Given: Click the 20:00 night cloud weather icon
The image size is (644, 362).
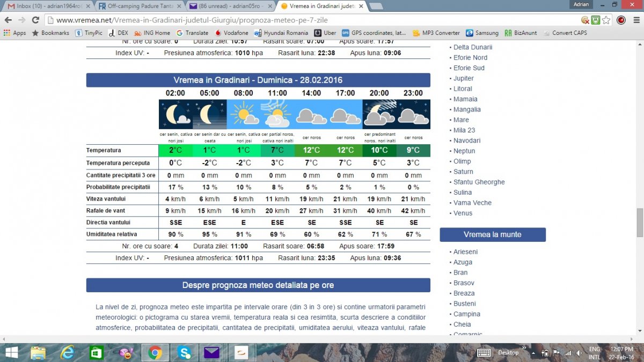Looking at the screenshot, I should [379, 114].
